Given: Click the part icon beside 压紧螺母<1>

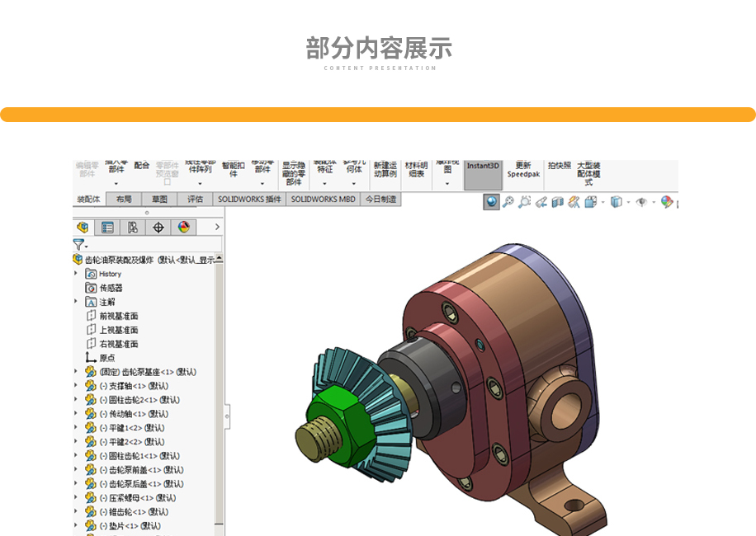Looking at the screenshot, I should [x=91, y=497].
